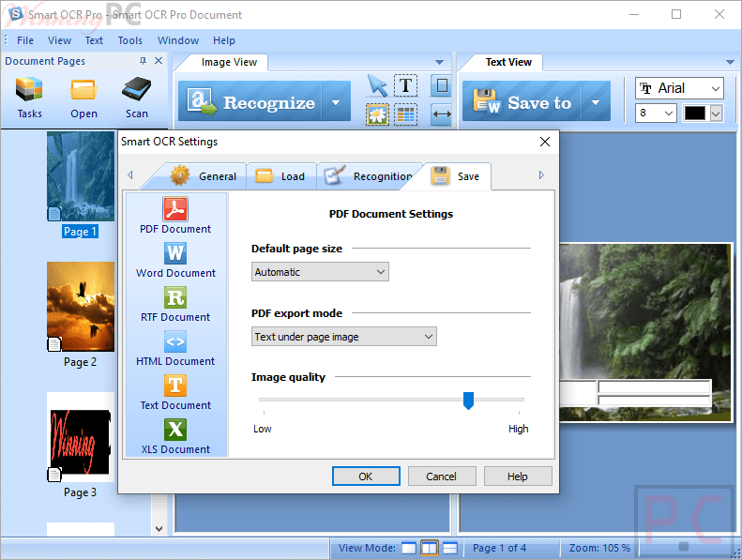Screen dimensions: 742x560
Task: Open the File menu
Action: point(25,40)
